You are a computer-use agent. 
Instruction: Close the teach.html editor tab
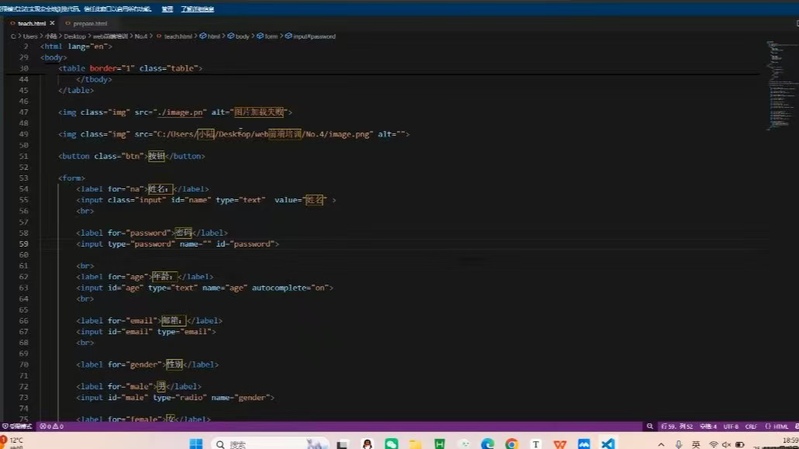coord(54,23)
